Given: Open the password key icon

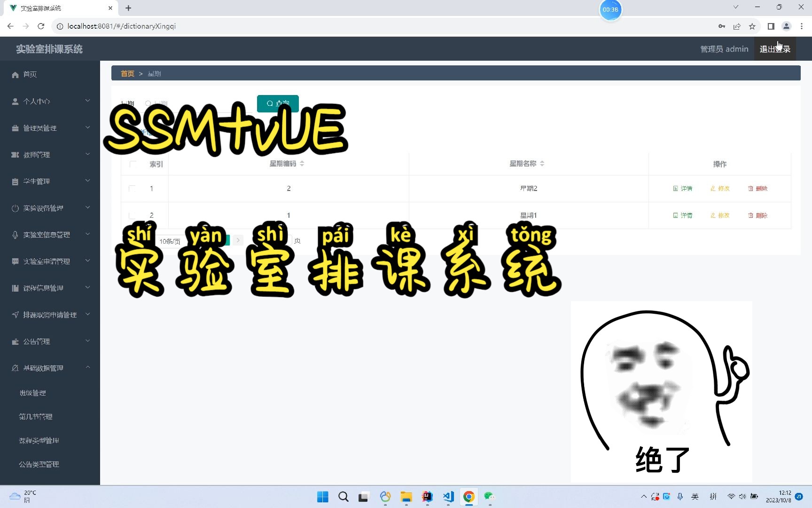Looking at the screenshot, I should coord(722,26).
